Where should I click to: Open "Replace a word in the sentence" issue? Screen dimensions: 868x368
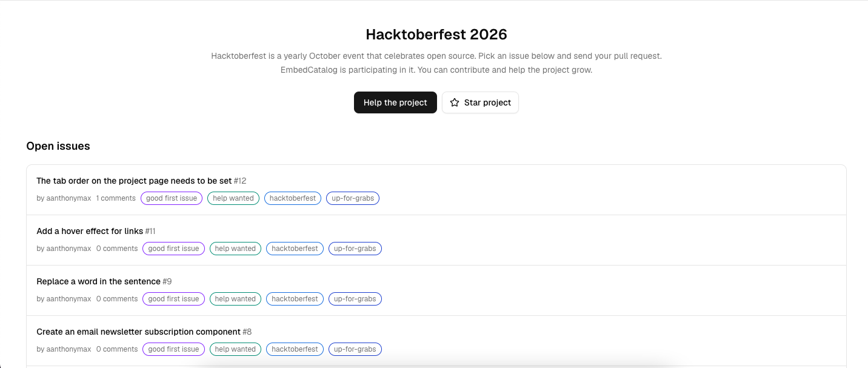point(98,281)
